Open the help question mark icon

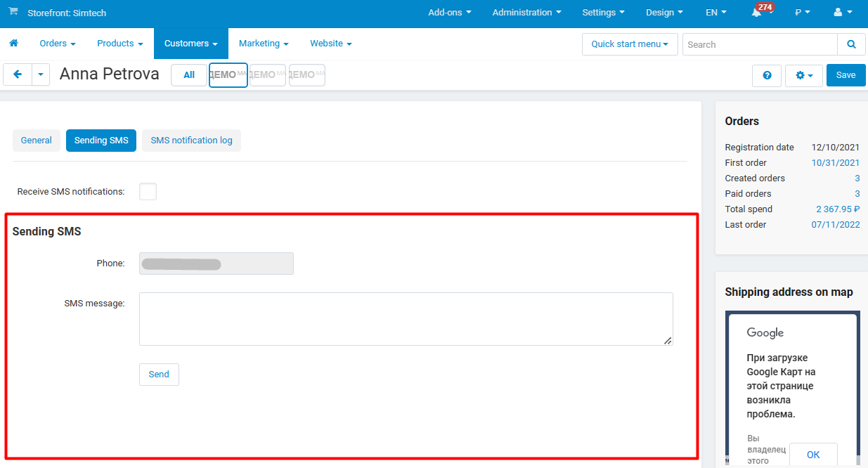click(767, 75)
